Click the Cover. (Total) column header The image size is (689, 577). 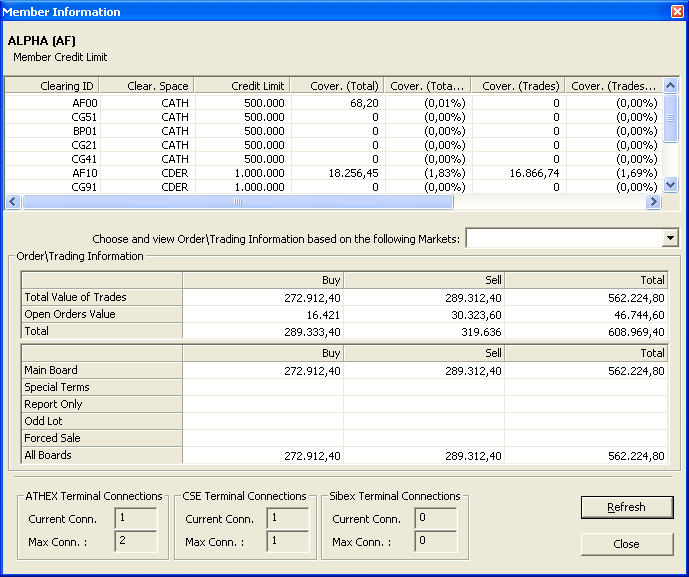pyautogui.click(x=337, y=86)
